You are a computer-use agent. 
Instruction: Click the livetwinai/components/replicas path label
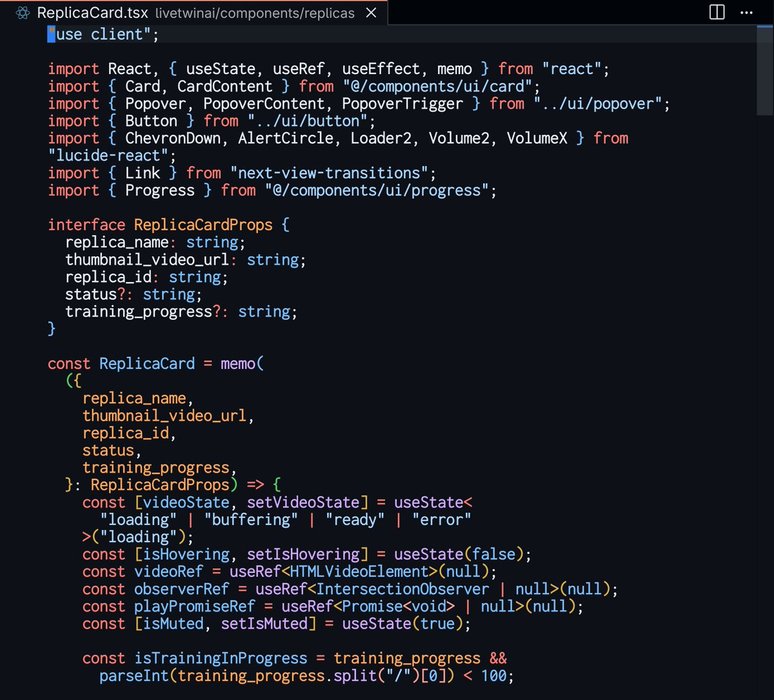click(x=254, y=13)
